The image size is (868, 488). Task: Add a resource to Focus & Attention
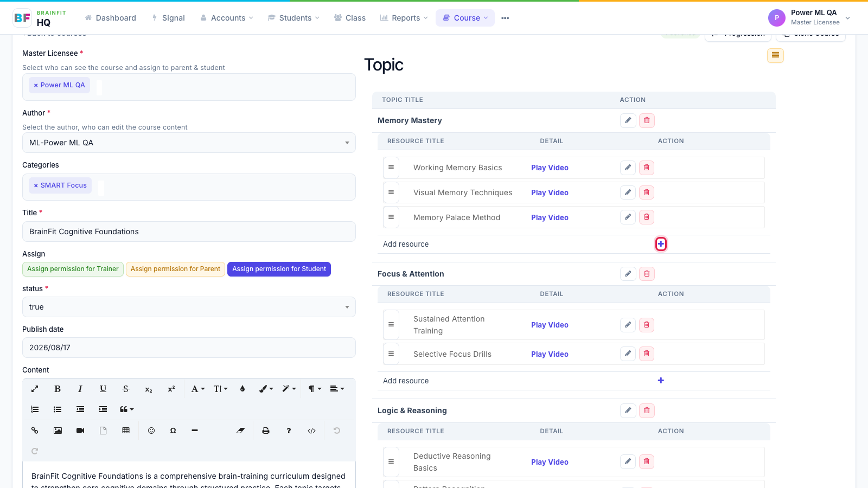click(x=661, y=381)
